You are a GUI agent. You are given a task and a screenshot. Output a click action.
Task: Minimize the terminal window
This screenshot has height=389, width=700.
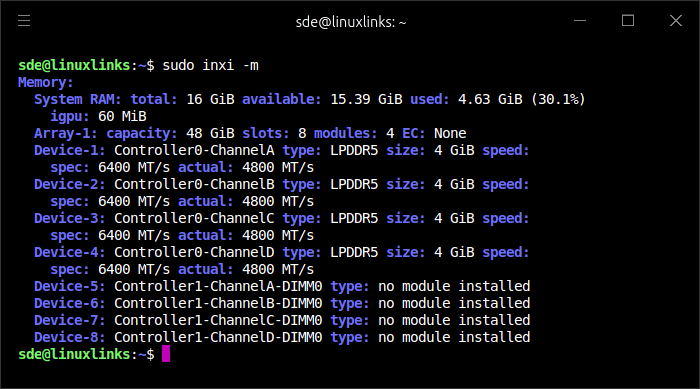(x=580, y=21)
